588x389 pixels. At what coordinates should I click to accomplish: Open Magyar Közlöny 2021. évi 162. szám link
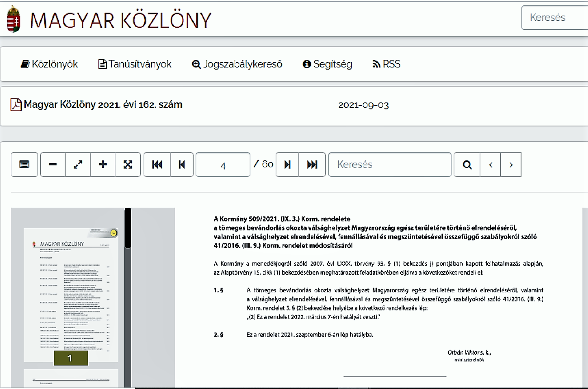tap(103, 105)
